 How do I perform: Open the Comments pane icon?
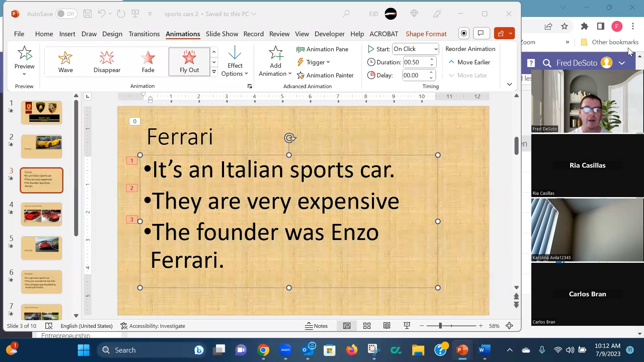pos(481,33)
